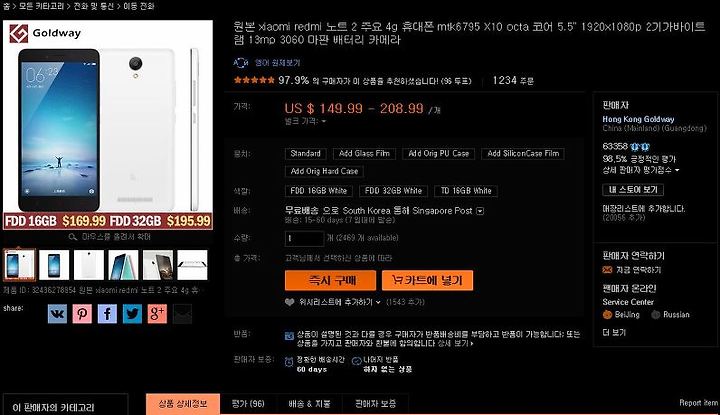
Task: Open the shipping & payment tab
Action: click(309, 404)
